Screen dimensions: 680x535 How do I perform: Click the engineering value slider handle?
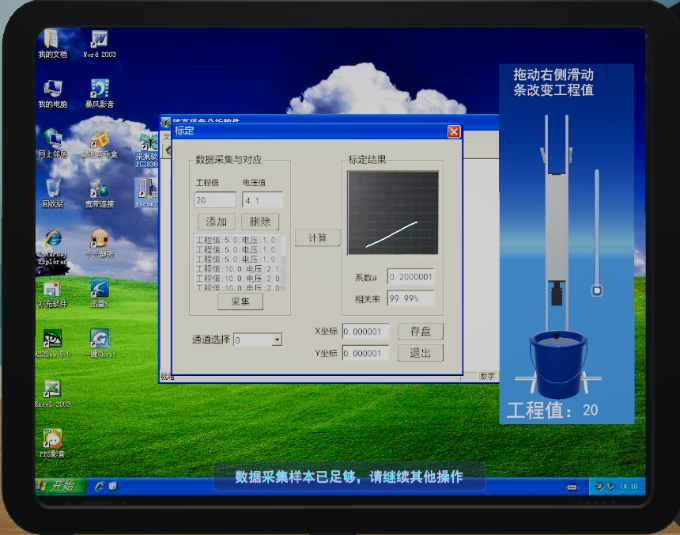tap(597, 291)
